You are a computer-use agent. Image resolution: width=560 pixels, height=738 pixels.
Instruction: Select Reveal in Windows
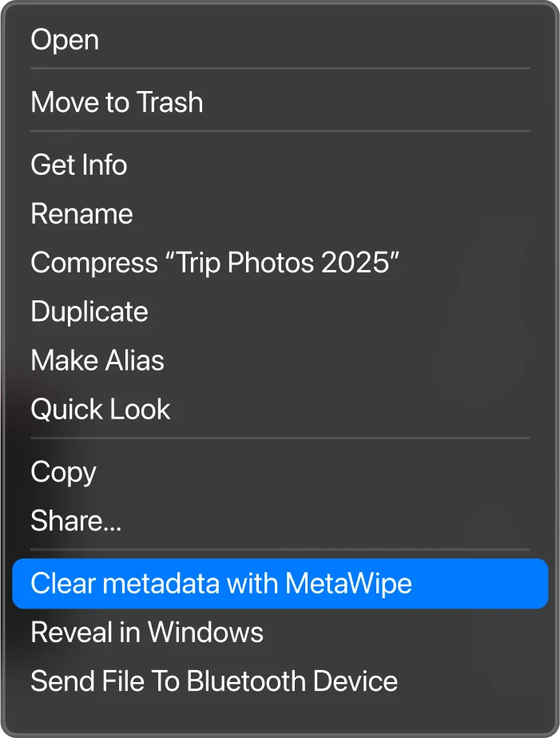click(x=146, y=632)
